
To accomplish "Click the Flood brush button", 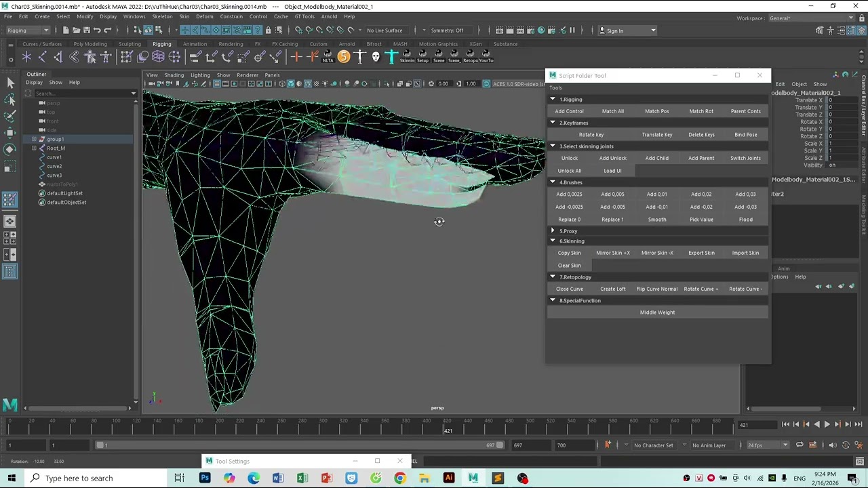I will 745,220.
